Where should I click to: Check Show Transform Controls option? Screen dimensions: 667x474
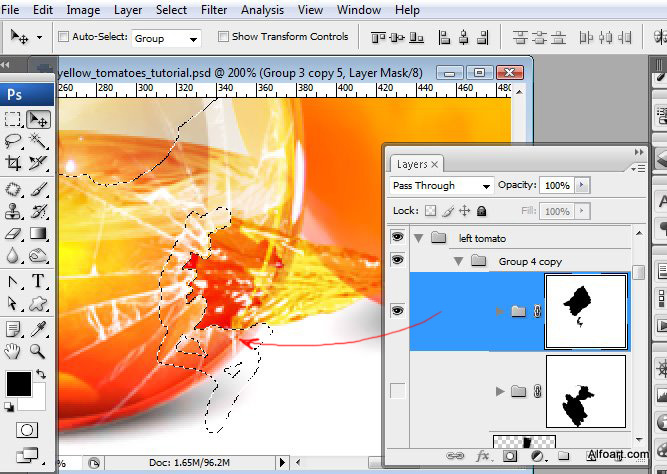point(223,37)
